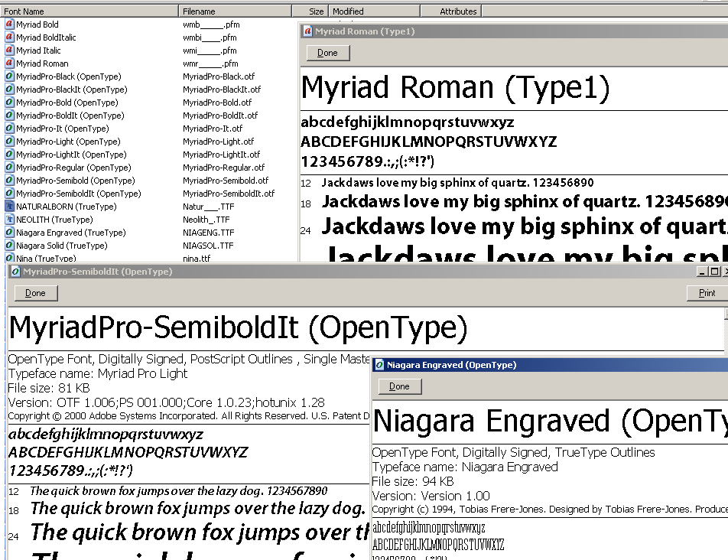Image resolution: width=728 pixels, height=560 pixels.
Task: Click the MyriadPro-LightIt OpenType icon
Action: 9,155
